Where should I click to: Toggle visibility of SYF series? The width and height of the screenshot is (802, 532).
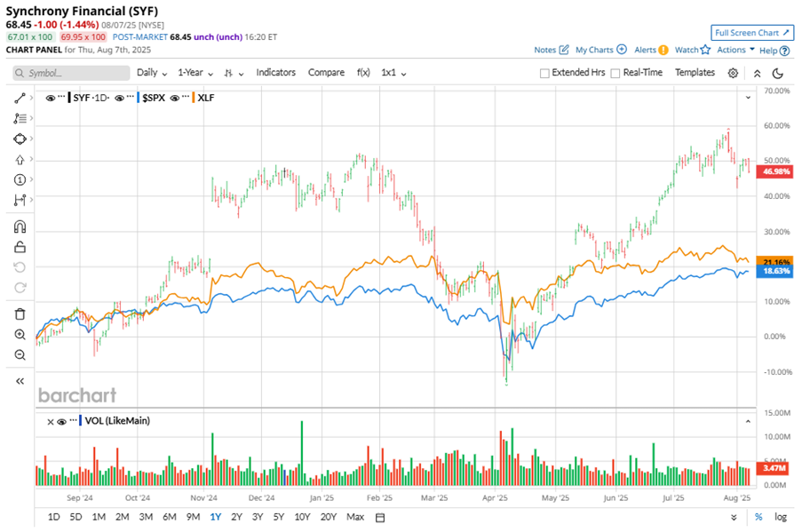click(x=50, y=99)
